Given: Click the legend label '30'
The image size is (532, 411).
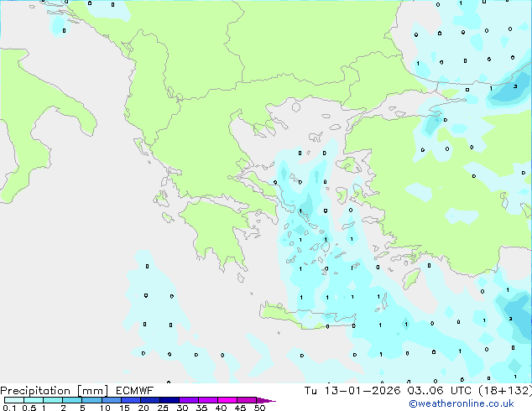Looking at the screenshot, I should point(182,408).
